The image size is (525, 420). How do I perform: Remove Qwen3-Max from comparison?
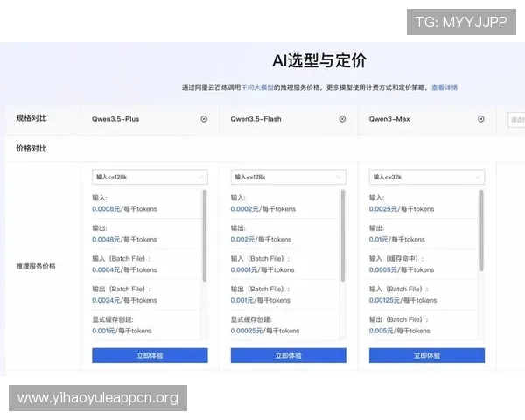click(x=480, y=119)
